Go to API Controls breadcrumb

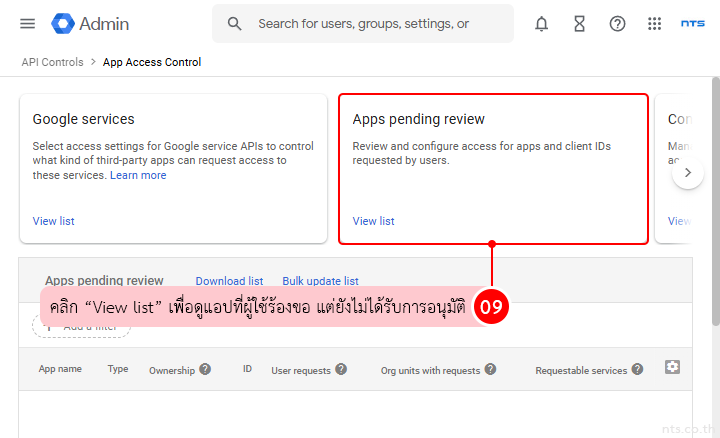pyautogui.click(x=53, y=62)
